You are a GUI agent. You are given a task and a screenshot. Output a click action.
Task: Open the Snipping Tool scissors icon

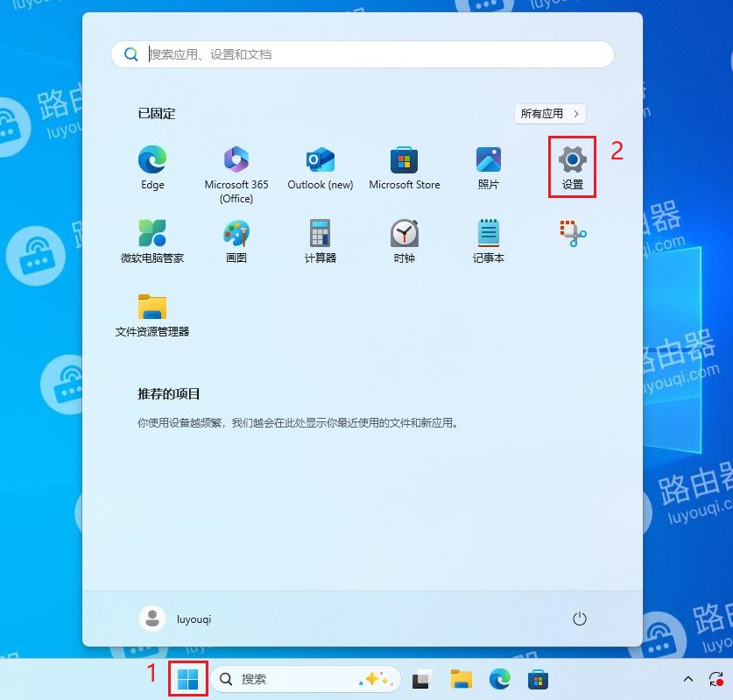[x=573, y=233]
